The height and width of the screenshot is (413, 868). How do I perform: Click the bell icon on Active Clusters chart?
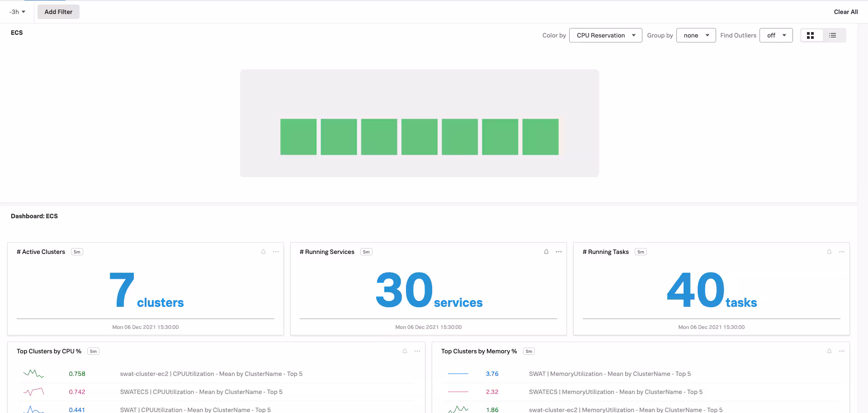point(263,252)
